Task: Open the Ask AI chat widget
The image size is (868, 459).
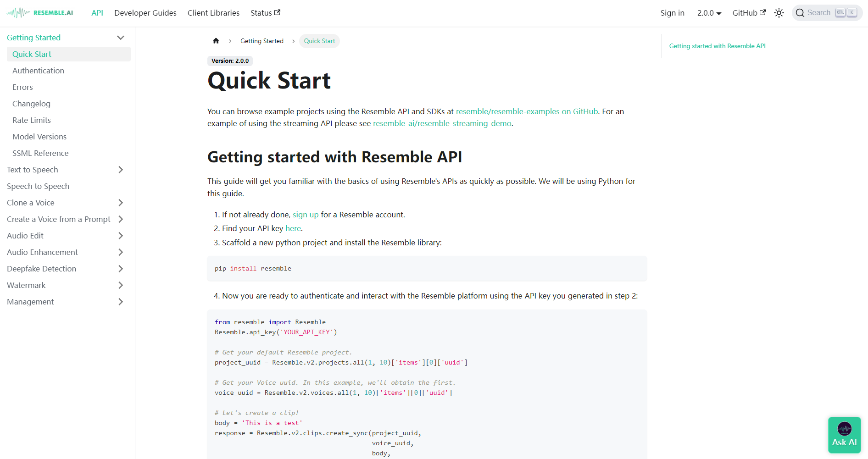Action: (844, 435)
